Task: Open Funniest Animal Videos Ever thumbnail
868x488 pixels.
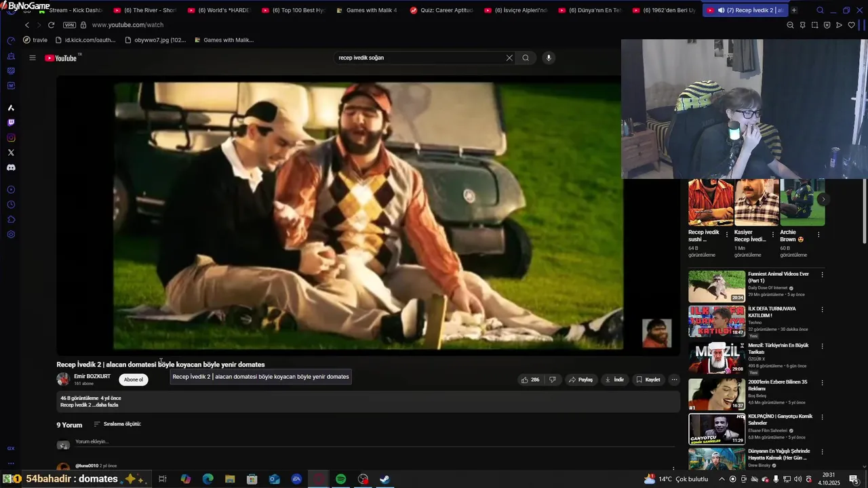Action: click(717, 286)
